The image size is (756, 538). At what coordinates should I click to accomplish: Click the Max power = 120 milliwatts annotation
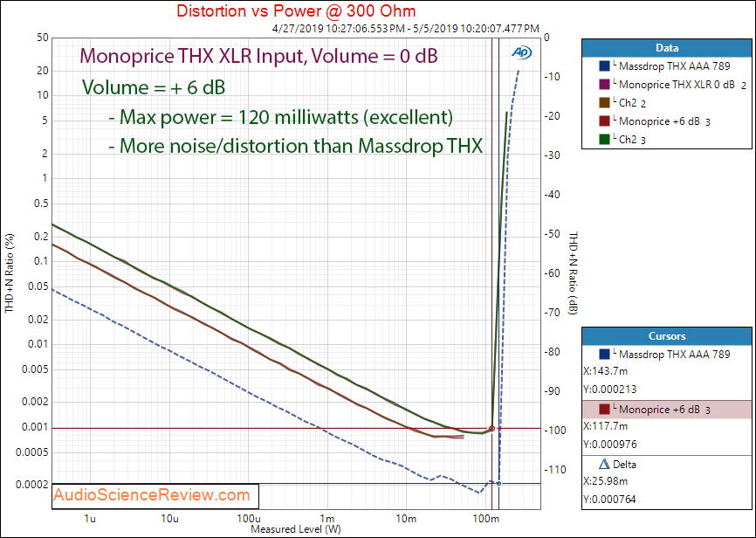pos(280,117)
